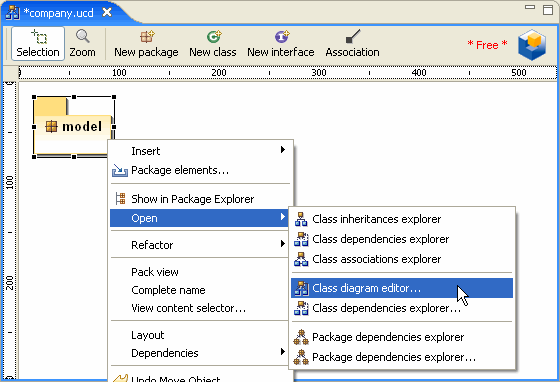Expand the Insert submenu
560x382 pixels.
201,151
